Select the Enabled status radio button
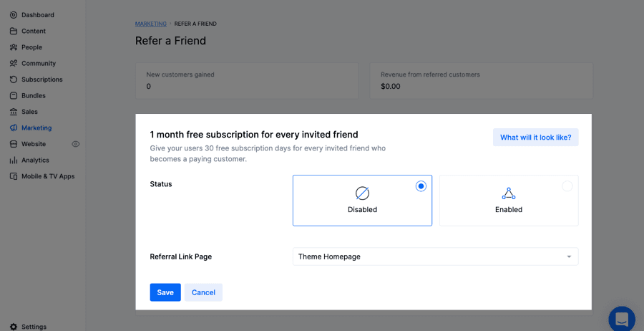Image resolution: width=644 pixels, height=331 pixels. tap(567, 186)
